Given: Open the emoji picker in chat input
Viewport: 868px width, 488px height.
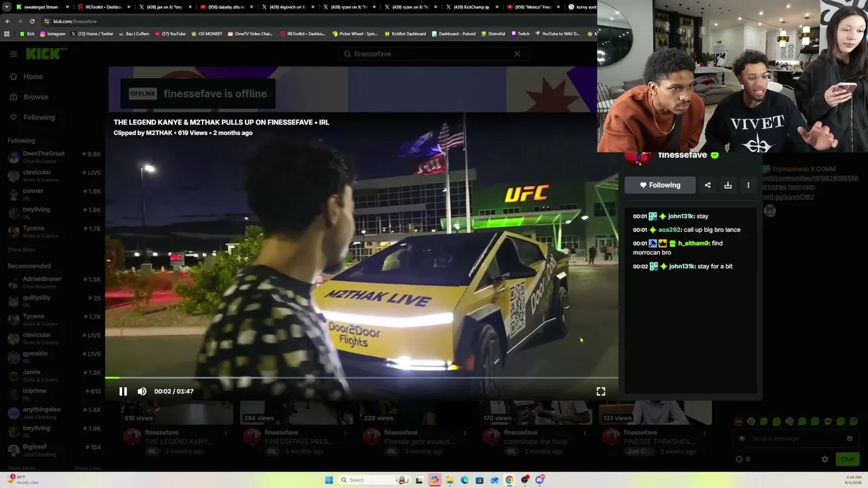Looking at the screenshot, I should [849, 439].
